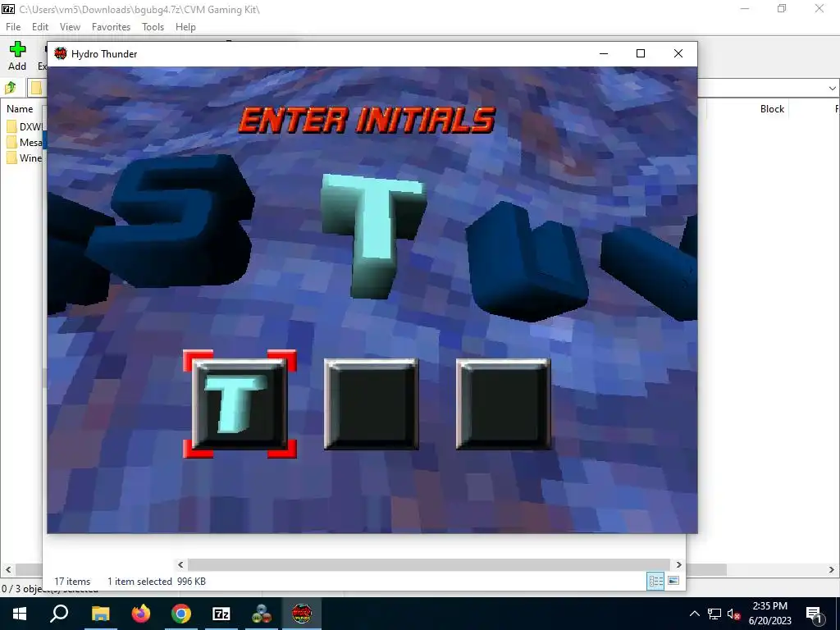Sort by the Name column header
This screenshot has height=630, width=840.
[x=20, y=109]
